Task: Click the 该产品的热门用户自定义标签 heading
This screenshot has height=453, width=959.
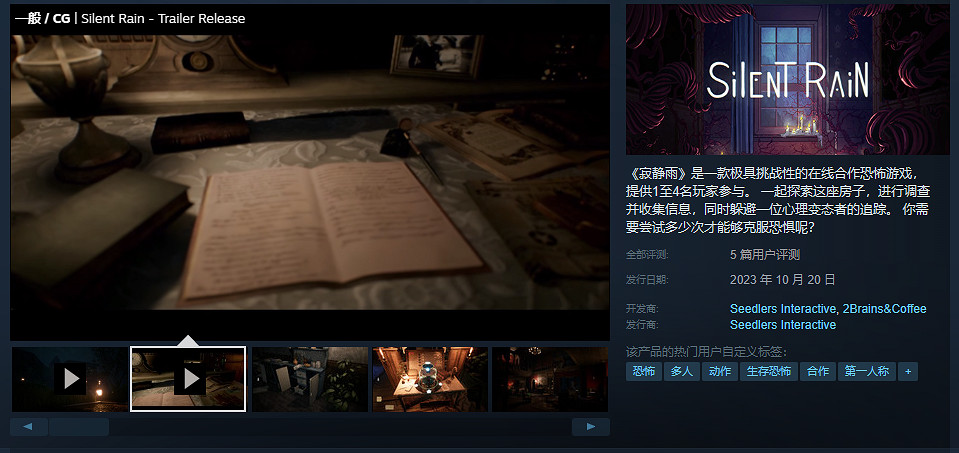Action: tap(706, 352)
